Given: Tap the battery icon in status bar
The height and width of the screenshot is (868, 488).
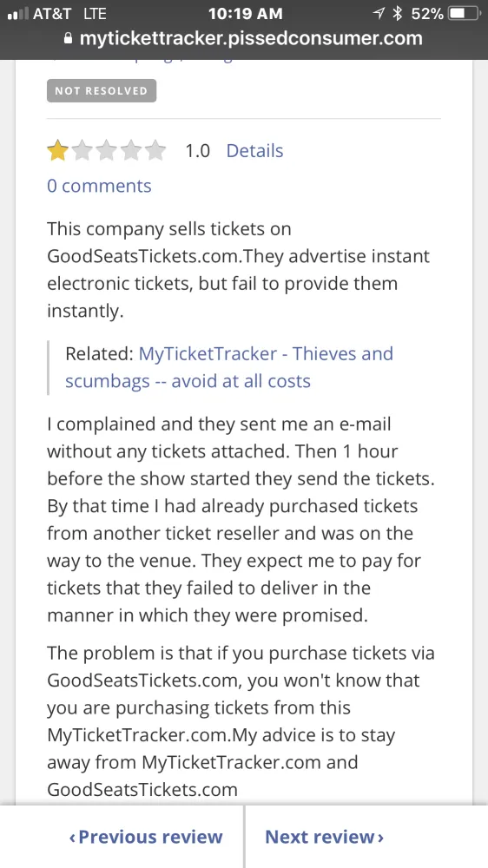Looking at the screenshot, I should (464, 14).
